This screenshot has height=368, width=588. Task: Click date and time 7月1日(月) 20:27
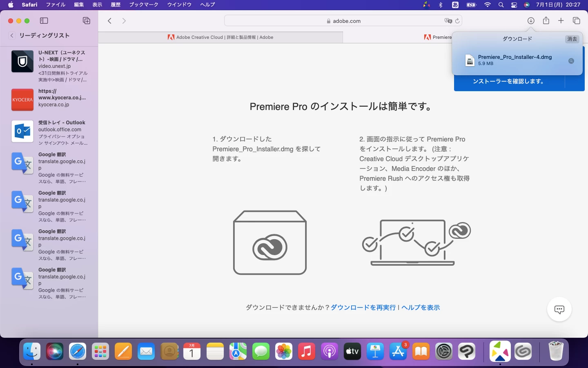[x=558, y=5]
